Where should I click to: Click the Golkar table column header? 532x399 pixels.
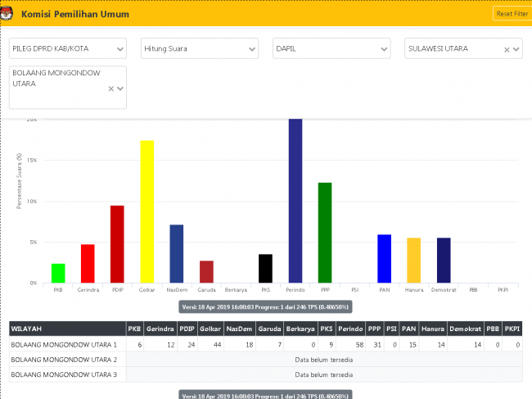pyautogui.click(x=210, y=329)
